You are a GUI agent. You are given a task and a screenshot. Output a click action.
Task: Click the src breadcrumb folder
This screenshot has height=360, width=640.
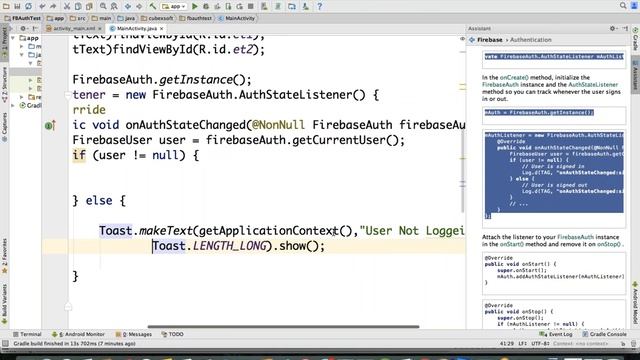tap(78, 18)
